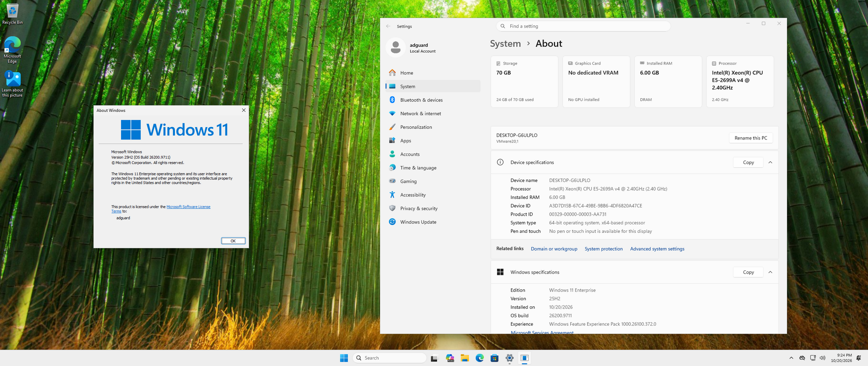Go to Personalization settings
The width and height of the screenshot is (868, 366).
tap(433, 127)
